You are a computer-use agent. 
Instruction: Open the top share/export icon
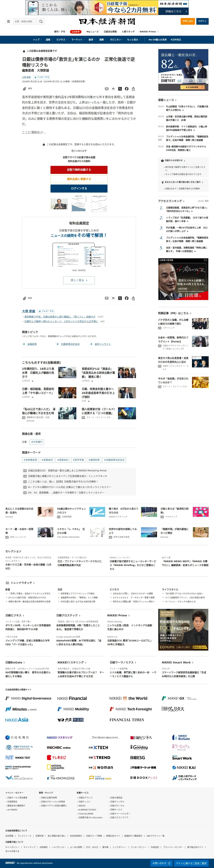click(x=133, y=89)
